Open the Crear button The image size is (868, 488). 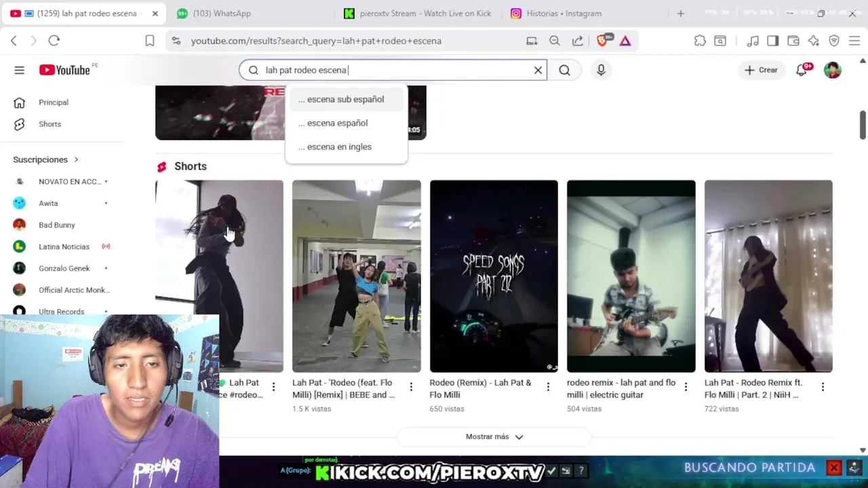click(x=761, y=70)
